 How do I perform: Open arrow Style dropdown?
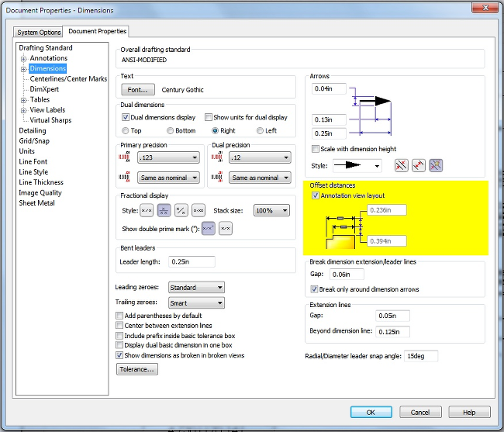[x=357, y=166]
